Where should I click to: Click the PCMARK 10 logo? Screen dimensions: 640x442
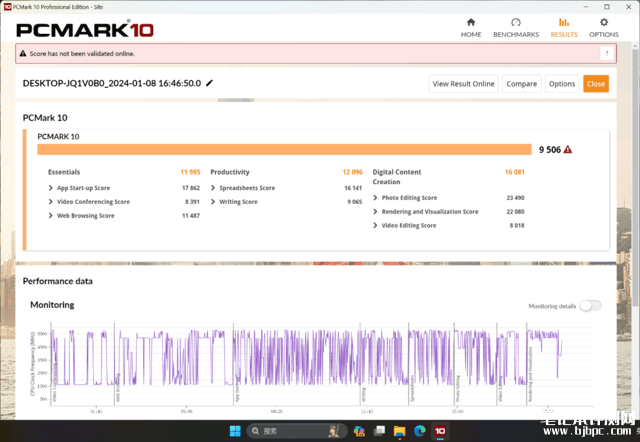pyautogui.click(x=85, y=30)
